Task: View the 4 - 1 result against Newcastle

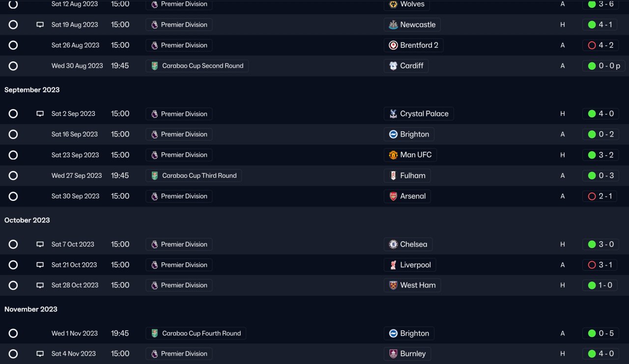Action: point(605,25)
